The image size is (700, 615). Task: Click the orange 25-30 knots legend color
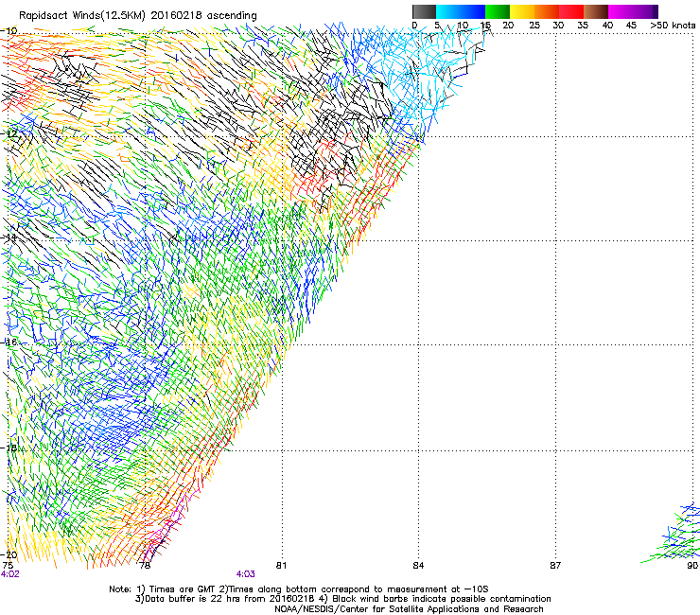[547, 11]
